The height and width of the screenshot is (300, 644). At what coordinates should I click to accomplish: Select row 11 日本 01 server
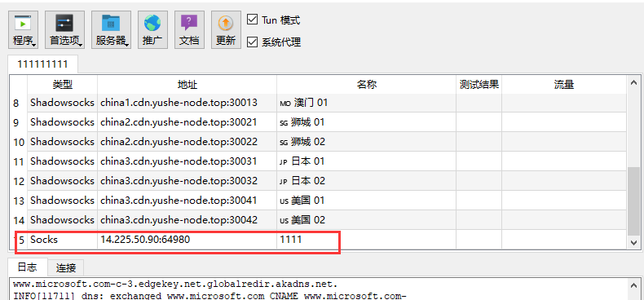[318, 161]
